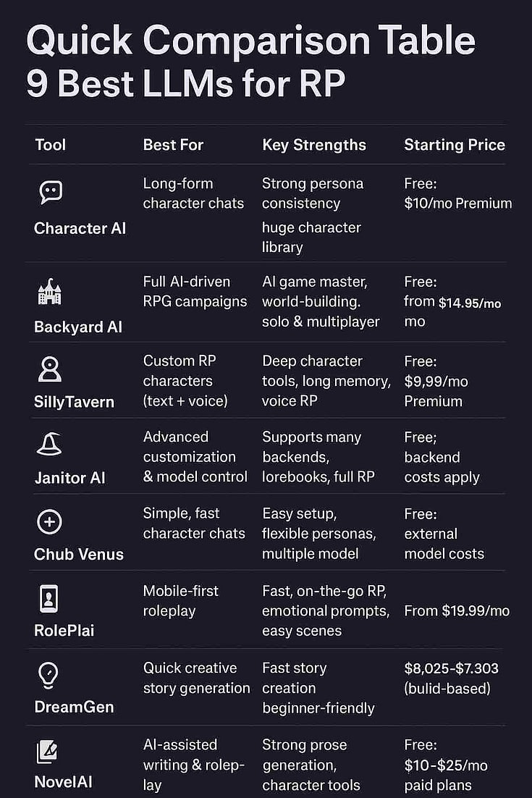
Task: Select the Best For column header
Action: 174,145
